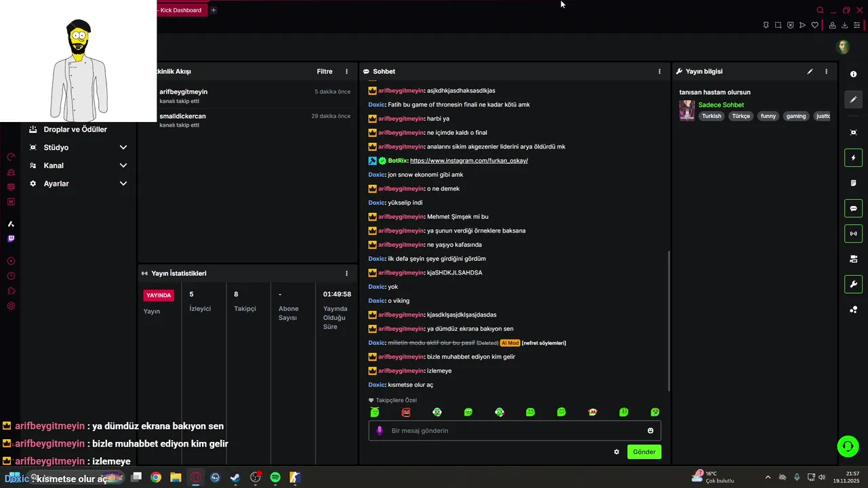868x488 pixels.
Task: Open activity feed three-dot menu
Action: coord(347,71)
